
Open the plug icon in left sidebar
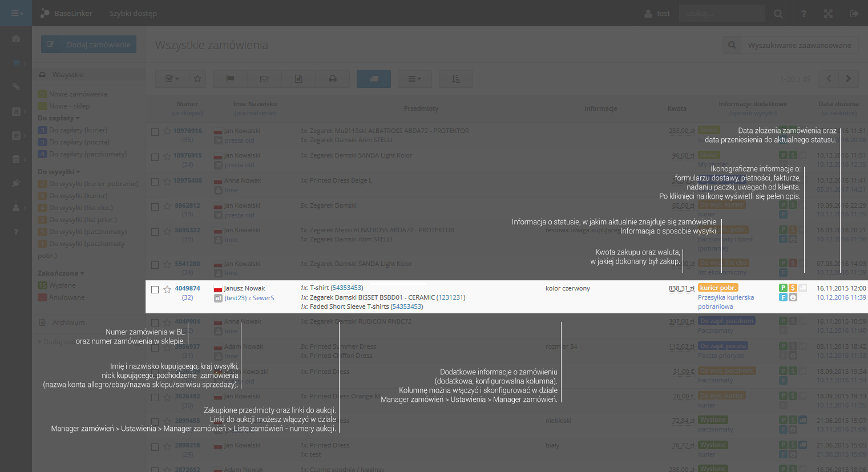point(16,183)
